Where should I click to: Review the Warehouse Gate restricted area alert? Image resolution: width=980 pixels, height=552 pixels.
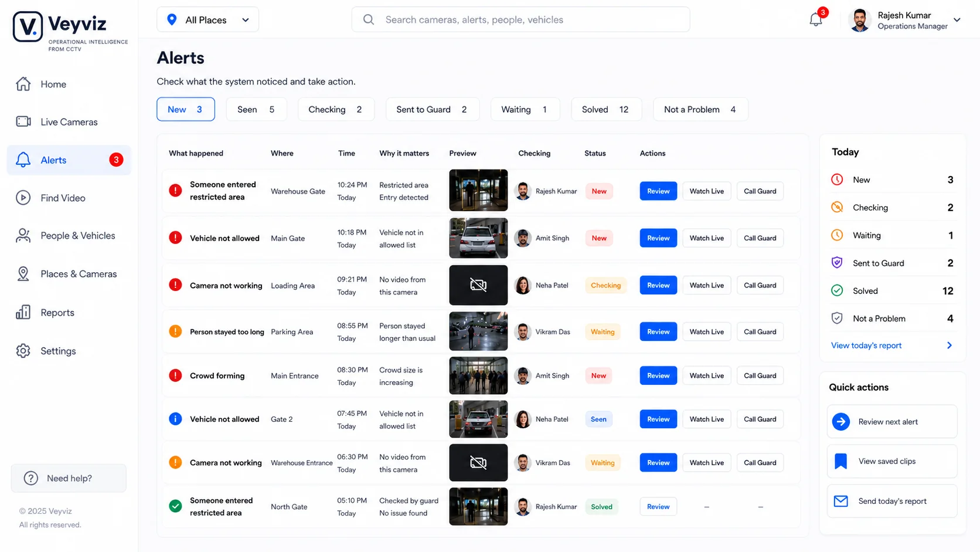[658, 191]
